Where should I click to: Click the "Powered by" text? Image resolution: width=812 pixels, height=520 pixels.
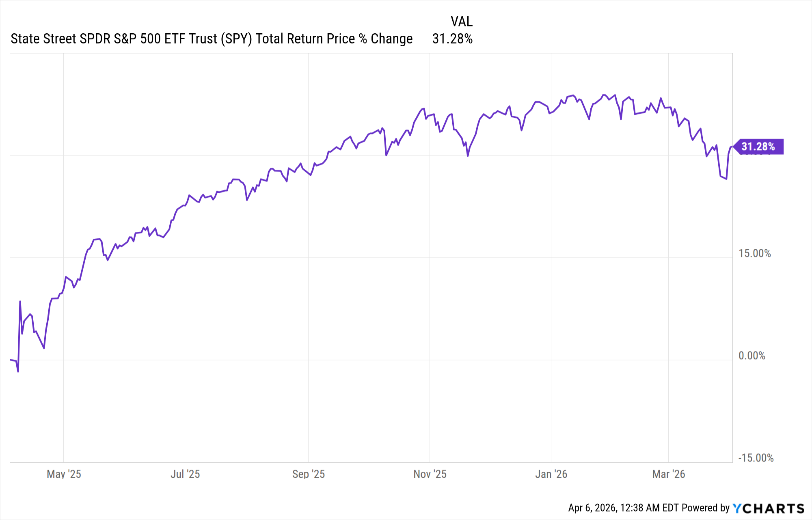706,508
